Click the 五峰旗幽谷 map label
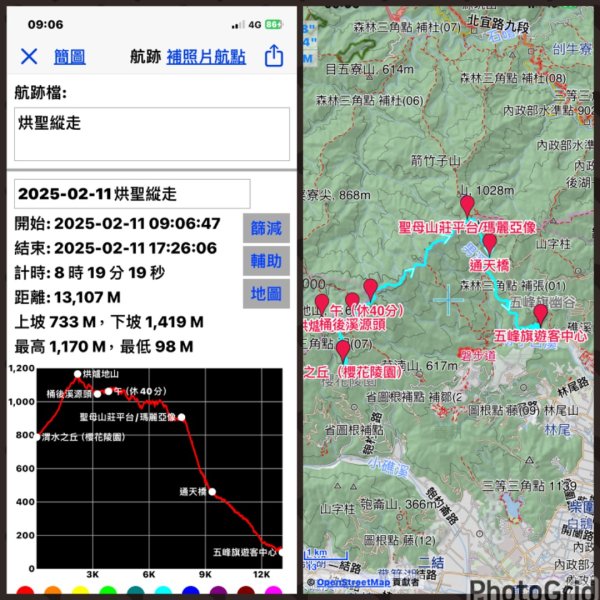The height and width of the screenshot is (600, 600). tap(543, 302)
